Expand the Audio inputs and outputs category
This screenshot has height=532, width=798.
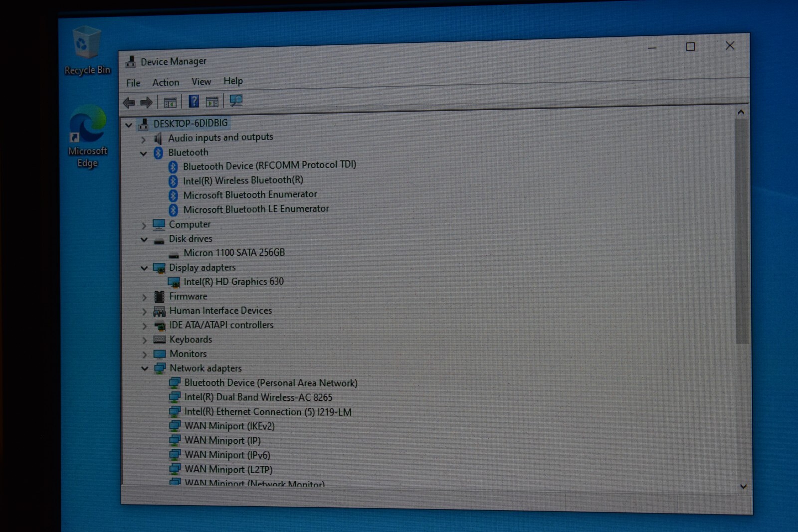point(143,140)
